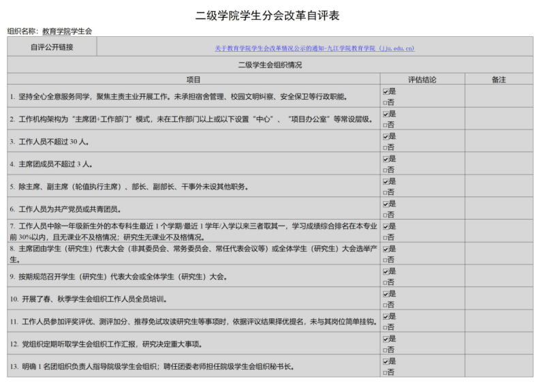Click the 自评公开链接 cell
541x392 pixels.
[x=52, y=47]
